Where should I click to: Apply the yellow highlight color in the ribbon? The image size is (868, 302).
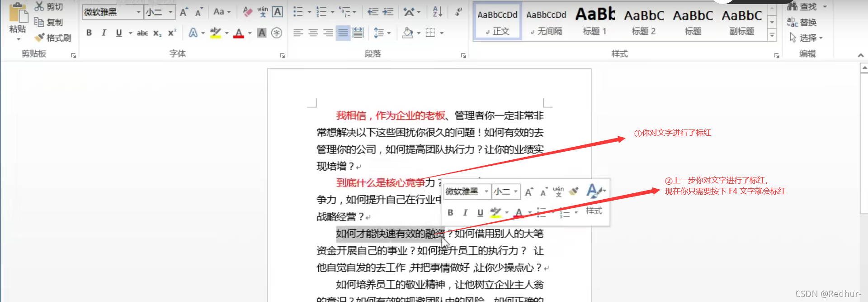click(x=216, y=33)
